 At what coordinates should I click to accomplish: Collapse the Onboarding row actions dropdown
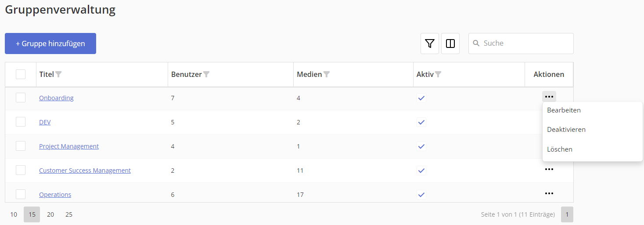(549, 97)
